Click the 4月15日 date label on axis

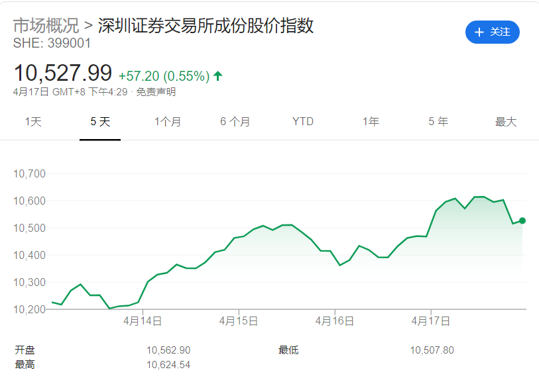point(238,321)
